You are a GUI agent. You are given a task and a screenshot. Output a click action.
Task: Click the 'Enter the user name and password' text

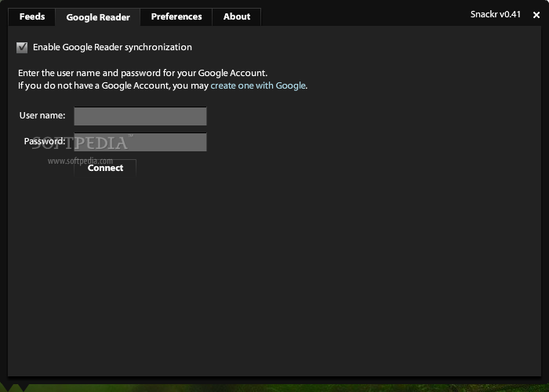coord(143,73)
